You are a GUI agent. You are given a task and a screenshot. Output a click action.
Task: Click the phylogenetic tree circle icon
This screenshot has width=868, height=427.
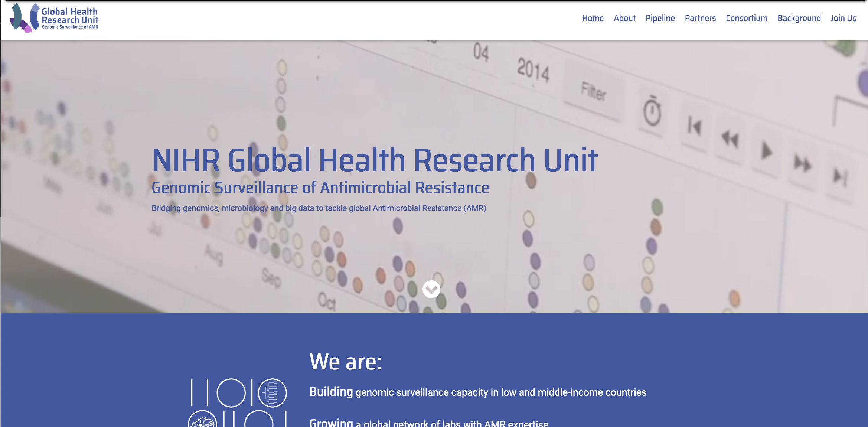[x=272, y=393]
